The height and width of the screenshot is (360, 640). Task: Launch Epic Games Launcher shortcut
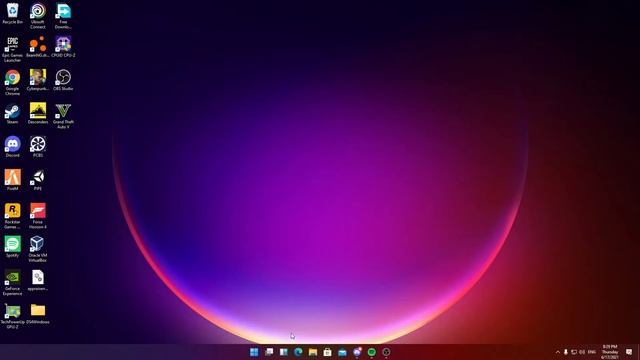(13, 49)
